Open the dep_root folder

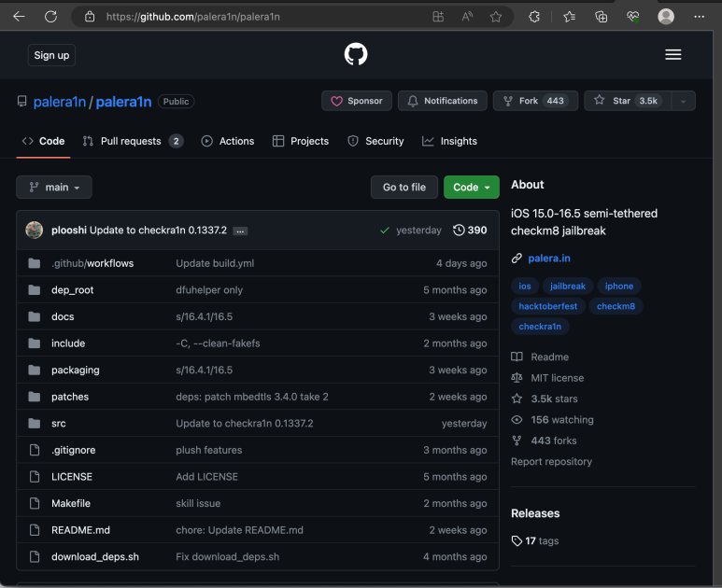(72, 290)
